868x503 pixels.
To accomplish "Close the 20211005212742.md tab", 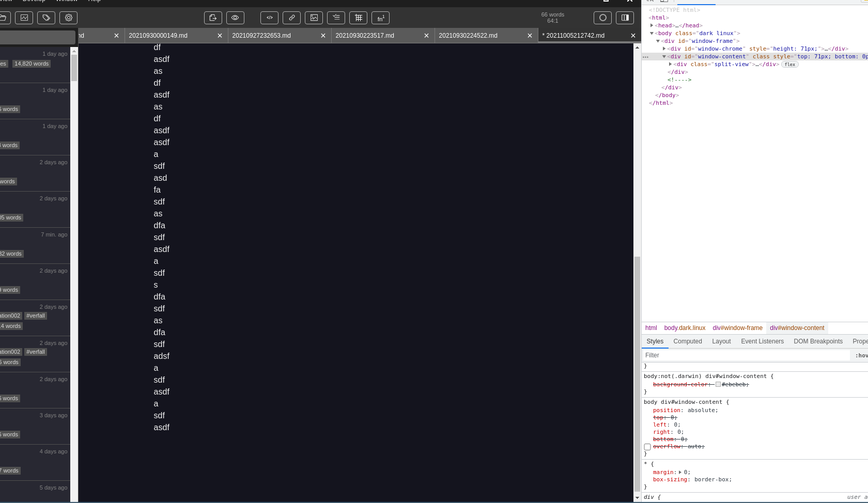I will (x=633, y=36).
